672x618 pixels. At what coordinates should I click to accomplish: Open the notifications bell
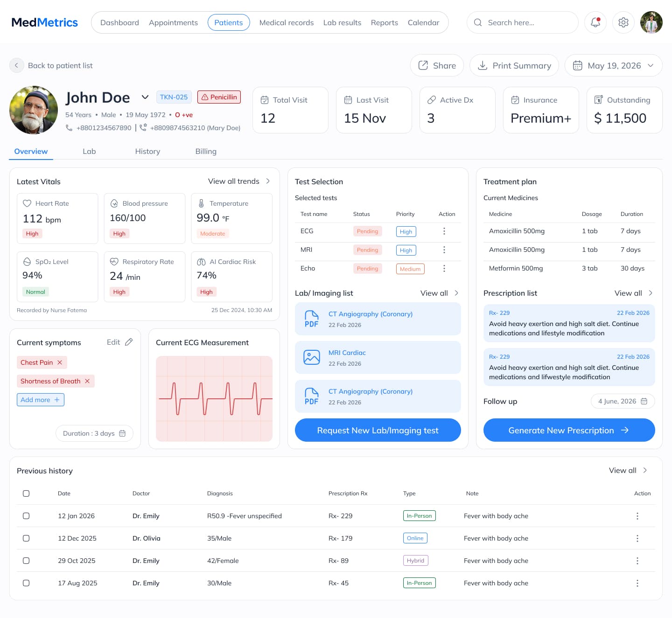pos(595,22)
